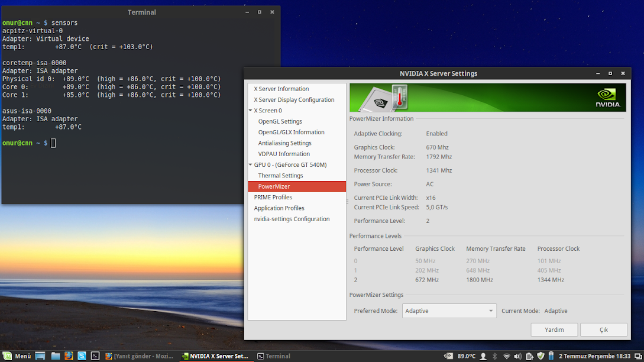Minimize the NVIDIA X Server Settings window
This screenshot has width=644, height=362.
pos(598,73)
